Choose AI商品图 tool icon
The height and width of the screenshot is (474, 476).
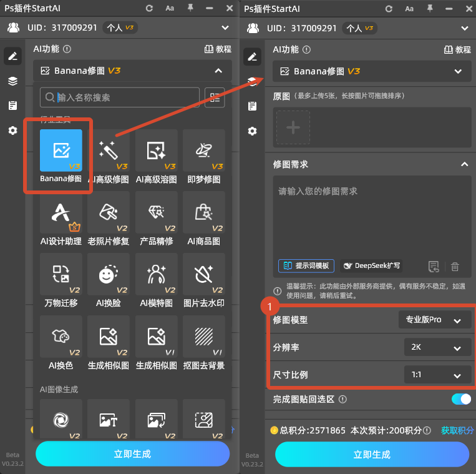pos(204,212)
